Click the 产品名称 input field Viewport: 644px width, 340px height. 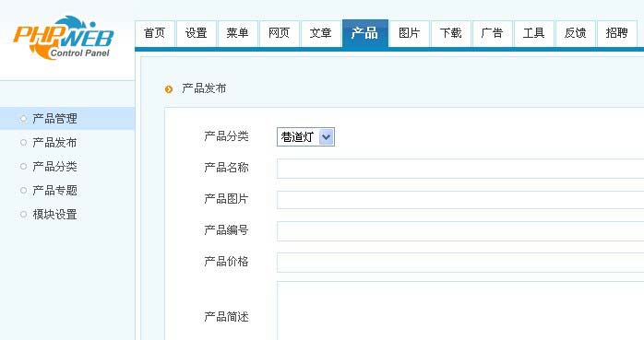[x=460, y=169]
